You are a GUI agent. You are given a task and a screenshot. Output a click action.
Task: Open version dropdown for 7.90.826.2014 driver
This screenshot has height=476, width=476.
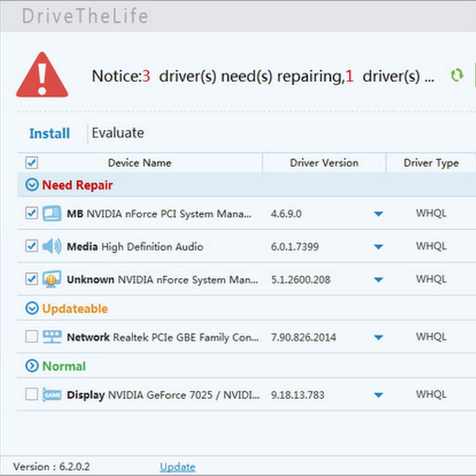(x=378, y=337)
